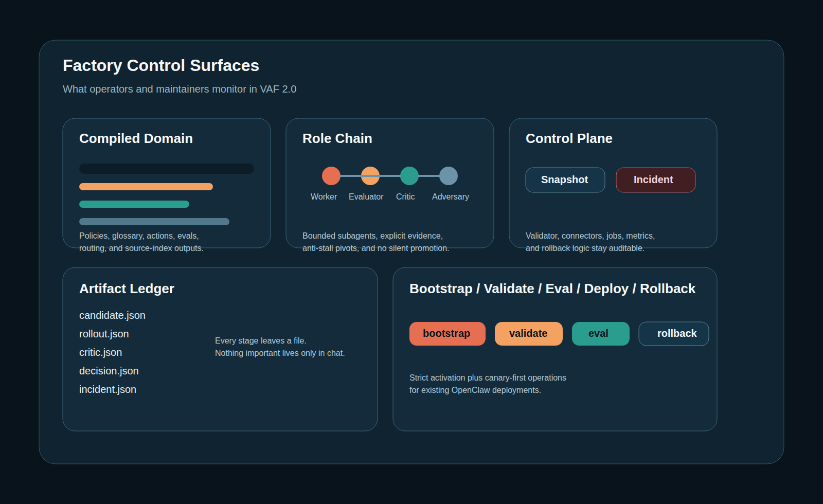The height and width of the screenshot is (504, 823).
Task: Click the 'Strict activation plus canary-first operations' text
Action: 488,377
